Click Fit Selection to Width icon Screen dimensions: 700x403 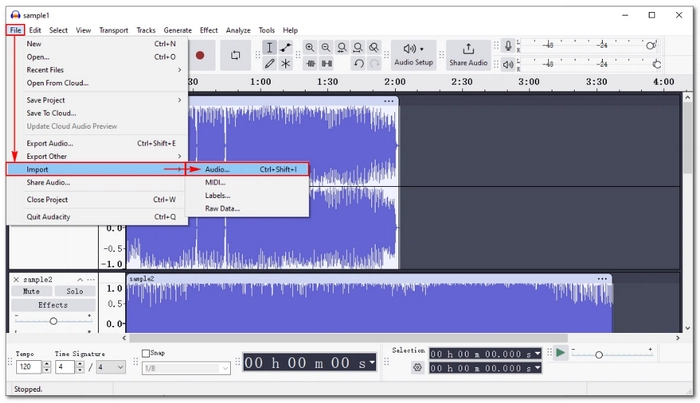click(x=342, y=48)
